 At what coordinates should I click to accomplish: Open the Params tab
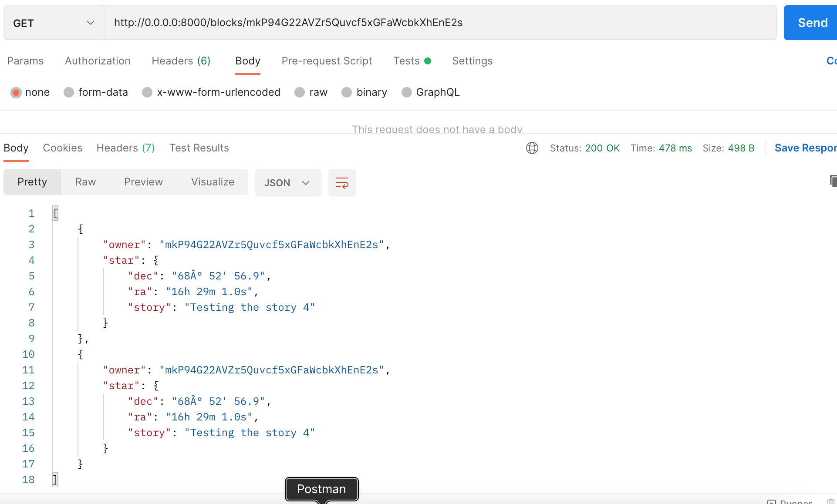[25, 61]
